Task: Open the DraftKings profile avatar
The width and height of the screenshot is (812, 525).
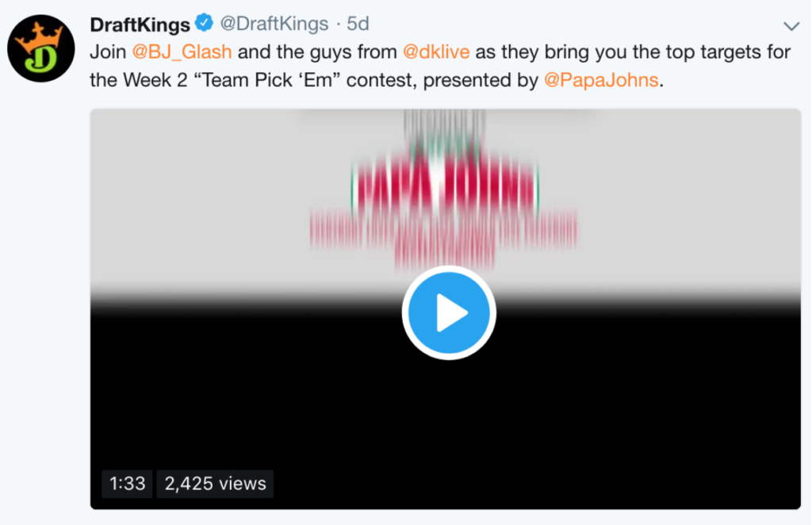Action: click(x=40, y=49)
